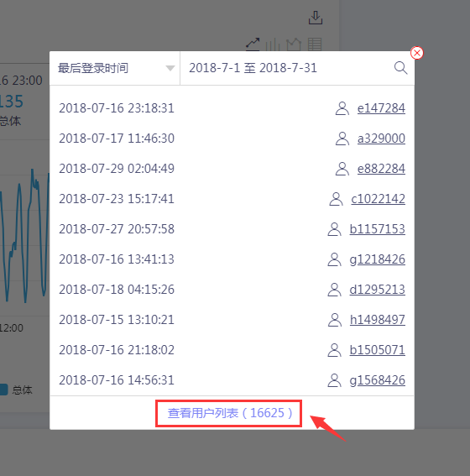
Task: Click the date range field 2018-7-1 至 2018-7-31
Action: (x=287, y=68)
